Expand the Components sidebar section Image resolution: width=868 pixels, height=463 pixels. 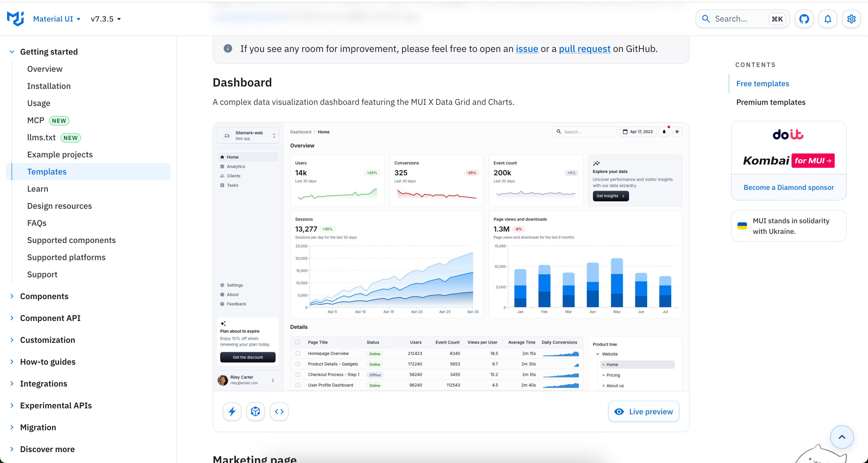(44, 296)
